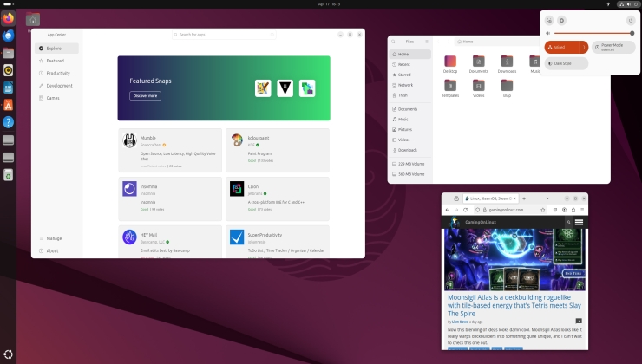Open the Downloads folder in Files
This screenshot has width=642, height=364.
pyautogui.click(x=508, y=62)
